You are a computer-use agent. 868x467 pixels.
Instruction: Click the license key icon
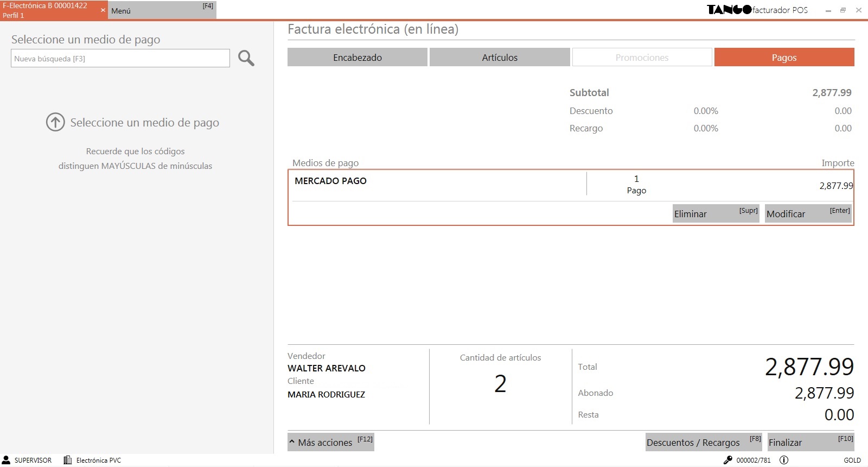click(x=727, y=460)
